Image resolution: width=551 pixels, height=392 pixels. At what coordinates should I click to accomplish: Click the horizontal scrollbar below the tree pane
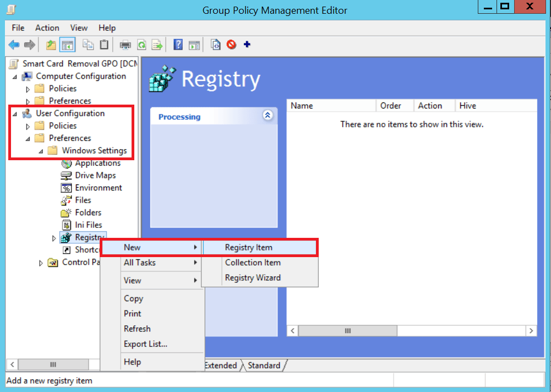[53, 364]
